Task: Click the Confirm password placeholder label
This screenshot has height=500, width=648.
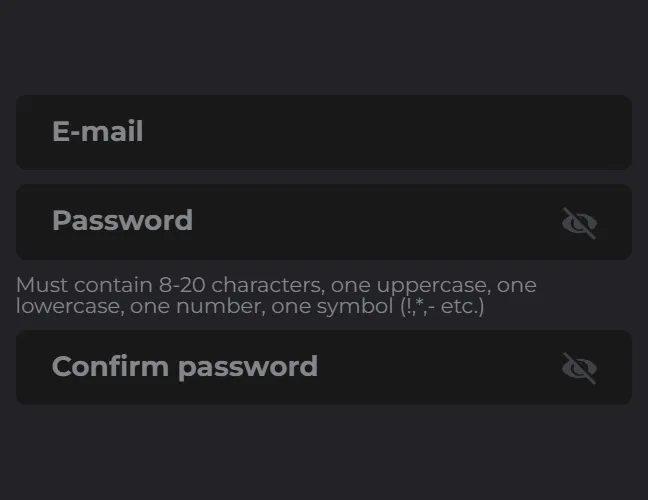Action: click(x=185, y=367)
